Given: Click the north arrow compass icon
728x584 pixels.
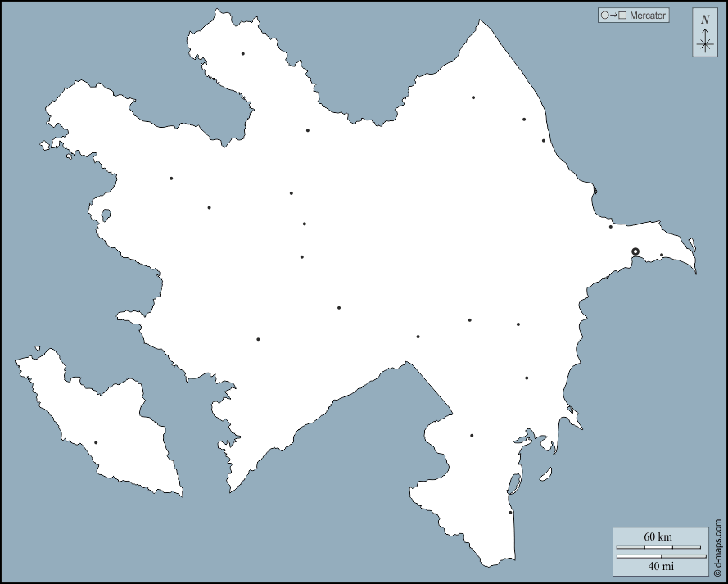Looking at the screenshot, I should coord(704,43).
